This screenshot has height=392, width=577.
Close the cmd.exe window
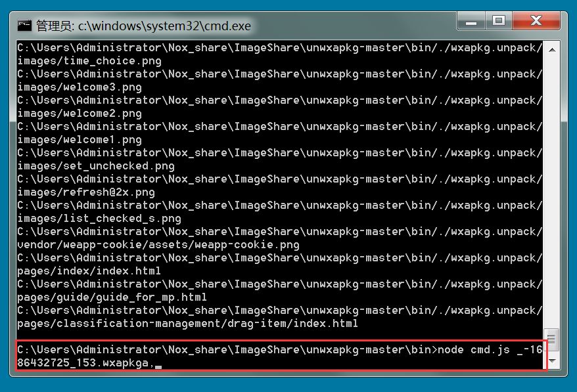536,20
